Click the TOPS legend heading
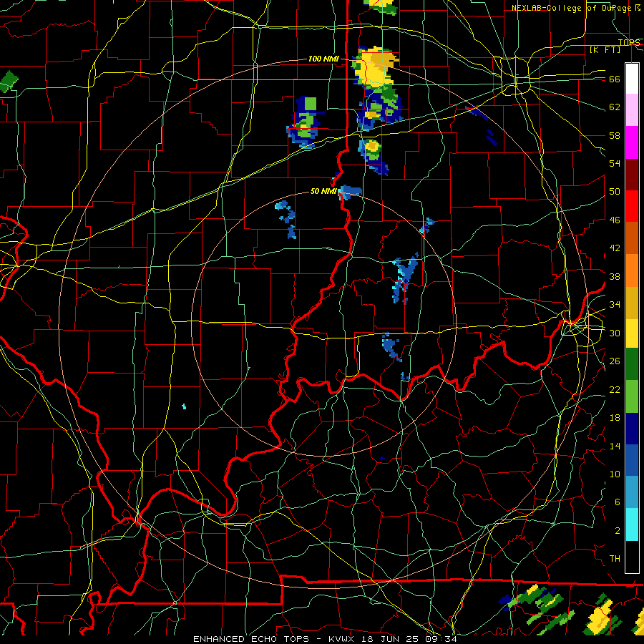This screenshot has height=644, width=644. pos(629,42)
